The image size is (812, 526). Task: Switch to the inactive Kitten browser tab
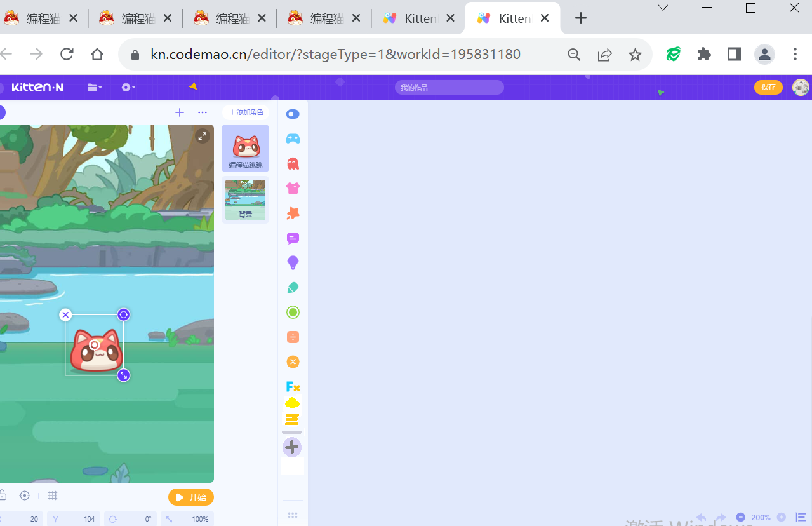pos(418,18)
